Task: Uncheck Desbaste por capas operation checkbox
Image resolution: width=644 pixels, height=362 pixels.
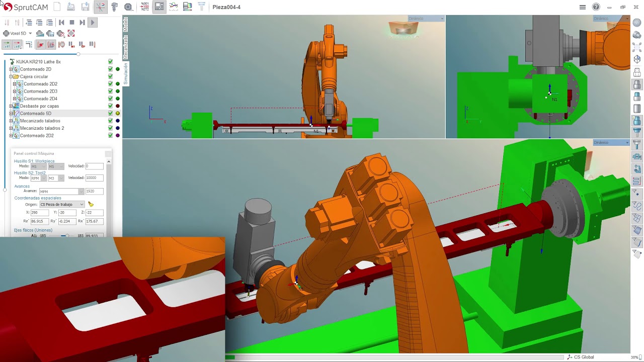Action: [x=110, y=106]
